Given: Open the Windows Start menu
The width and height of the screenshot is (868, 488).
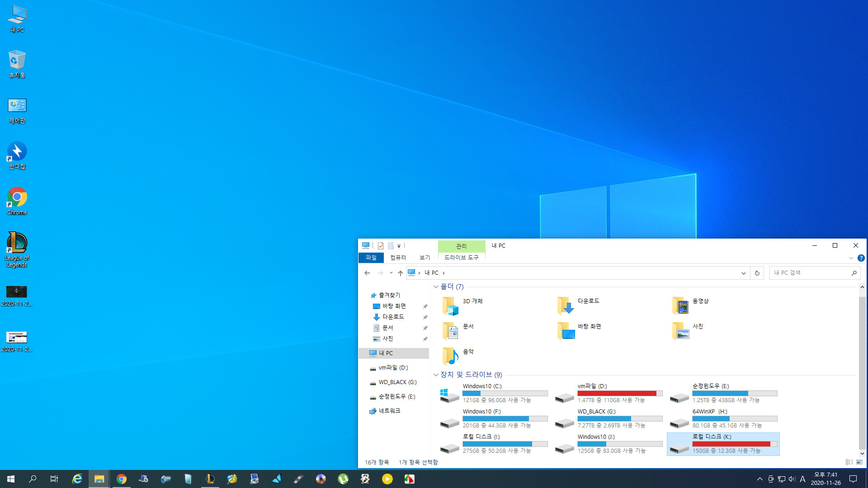Looking at the screenshot, I should point(11,479).
